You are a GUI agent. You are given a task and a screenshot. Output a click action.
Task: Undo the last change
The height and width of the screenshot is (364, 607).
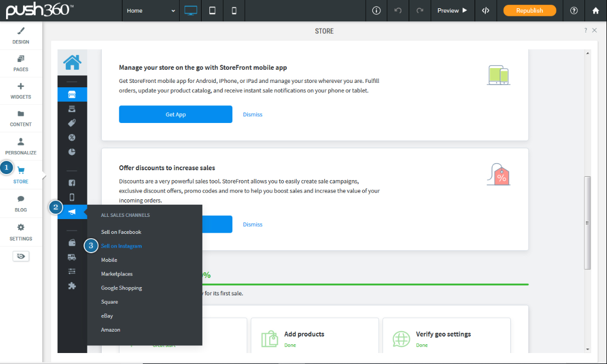pyautogui.click(x=398, y=10)
